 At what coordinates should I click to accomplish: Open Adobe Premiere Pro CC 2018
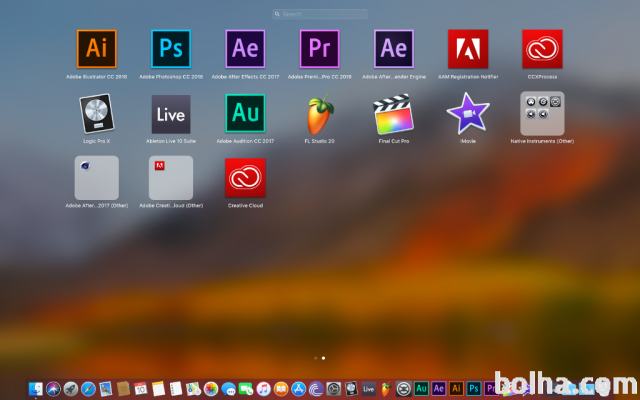320,48
